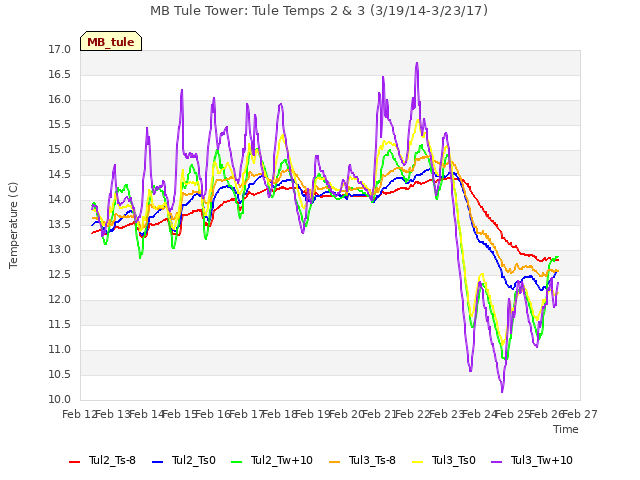Click the 14.5 y-axis tick label
The image size is (640, 480).
60,175
